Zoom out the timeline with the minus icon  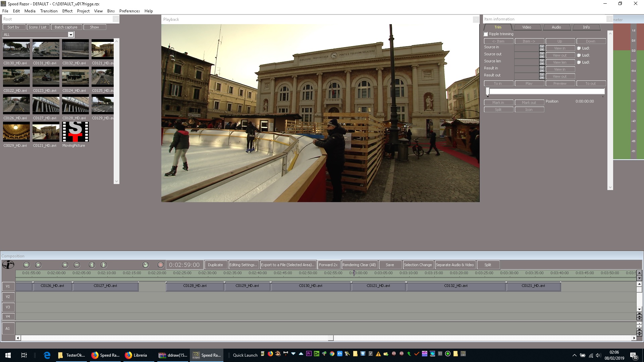[77, 265]
